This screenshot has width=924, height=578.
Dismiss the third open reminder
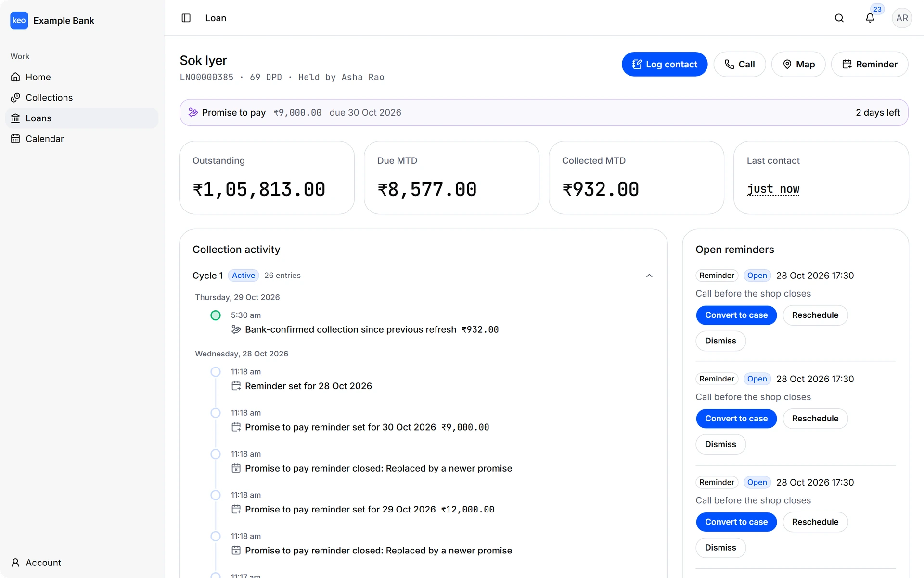pyautogui.click(x=720, y=548)
